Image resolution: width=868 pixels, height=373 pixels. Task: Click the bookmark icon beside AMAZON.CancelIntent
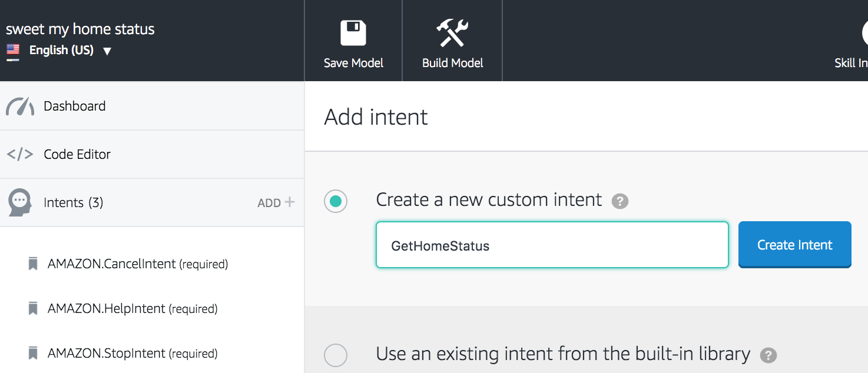coord(33,264)
